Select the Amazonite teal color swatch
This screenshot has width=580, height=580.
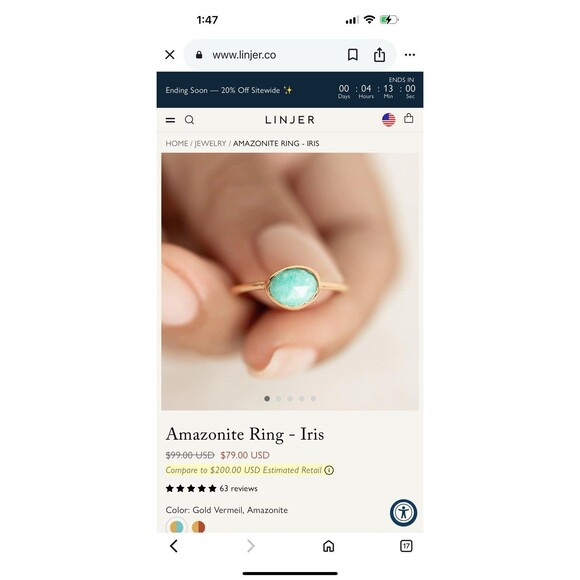click(x=177, y=526)
